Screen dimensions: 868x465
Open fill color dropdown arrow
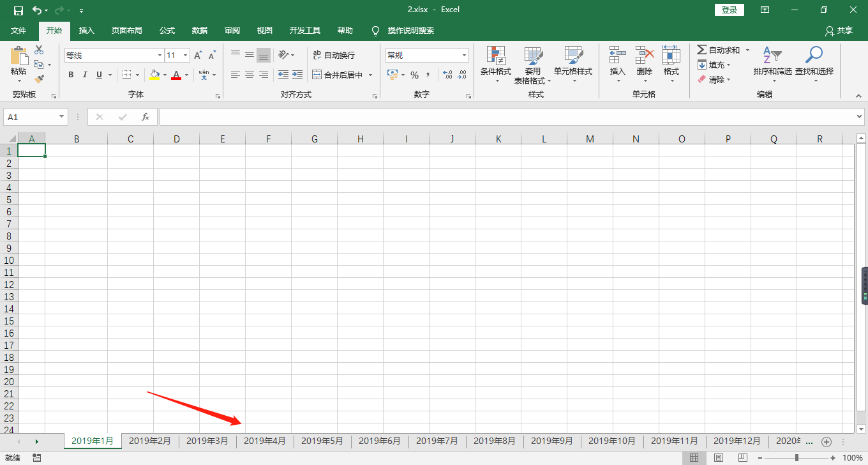(165, 75)
